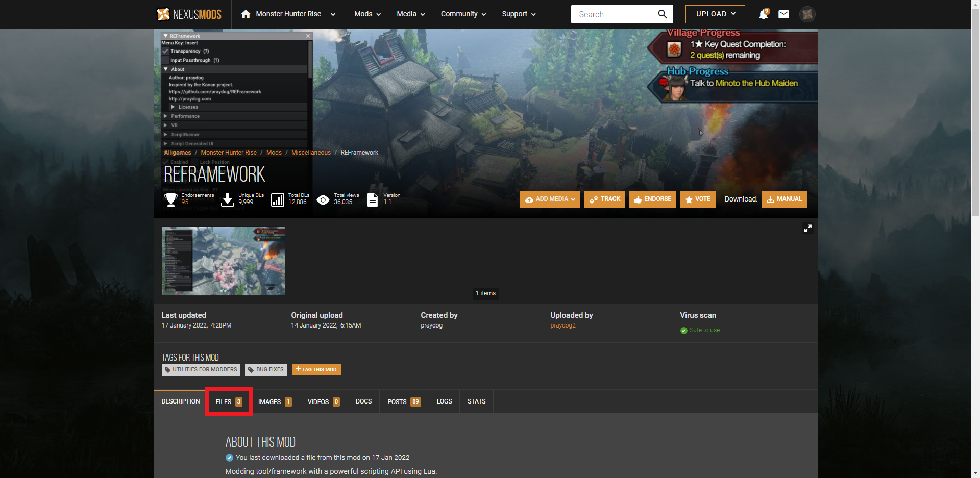Click the home icon beside Monster Hunter Rise
Image resolution: width=980 pixels, height=478 pixels.
[246, 14]
